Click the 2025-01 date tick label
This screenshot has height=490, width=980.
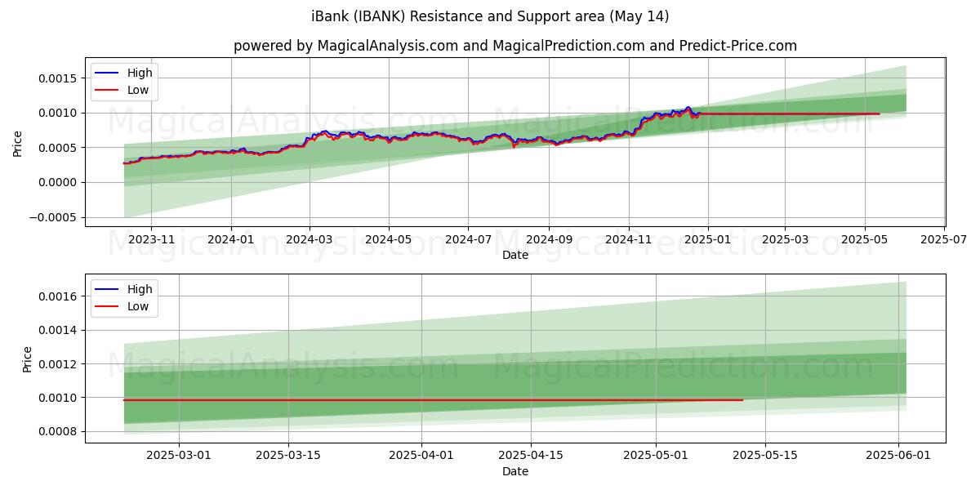(x=708, y=241)
